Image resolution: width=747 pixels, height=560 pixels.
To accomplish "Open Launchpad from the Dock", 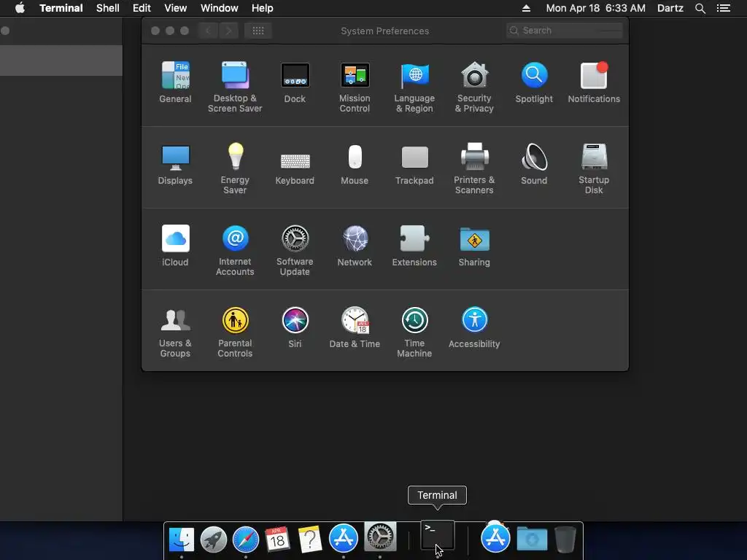I will (x=214, y=540).
